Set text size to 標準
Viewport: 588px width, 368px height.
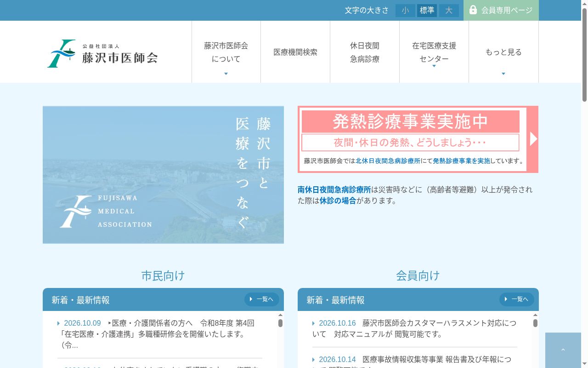[427, 11]
